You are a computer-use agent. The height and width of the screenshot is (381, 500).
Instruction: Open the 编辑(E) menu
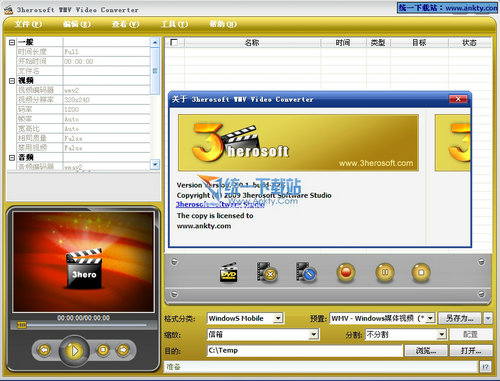[77, 24]
